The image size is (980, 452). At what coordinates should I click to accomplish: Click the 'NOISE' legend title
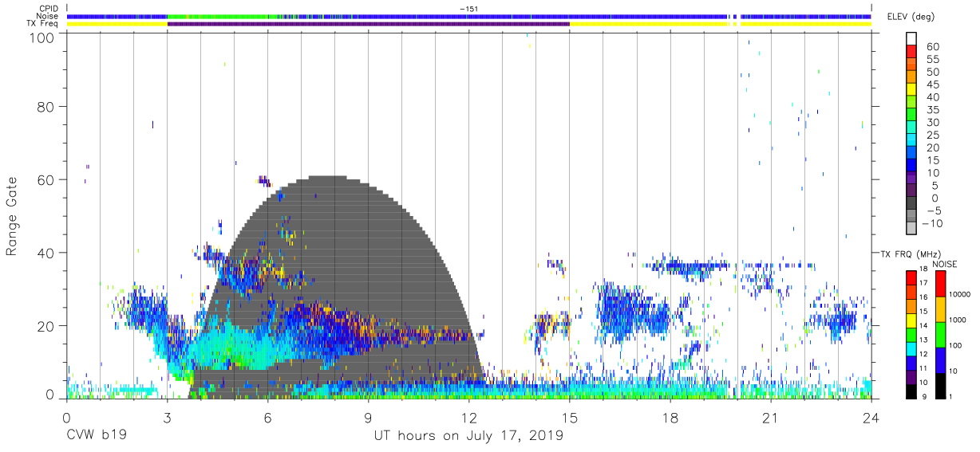[x=944, y=264]
